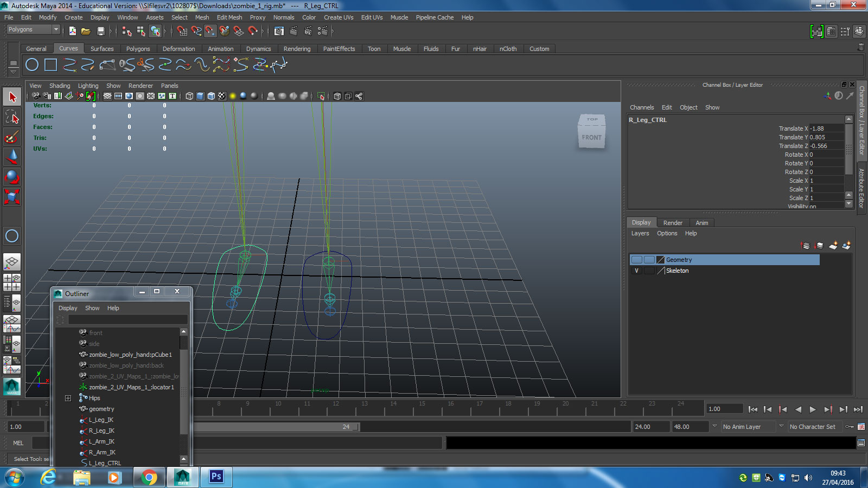
Task: Open the Panels viewport menu
Action: 169,86
